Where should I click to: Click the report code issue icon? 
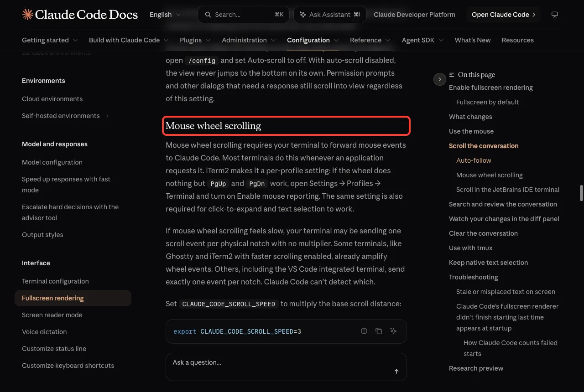[x=364, y=331]
